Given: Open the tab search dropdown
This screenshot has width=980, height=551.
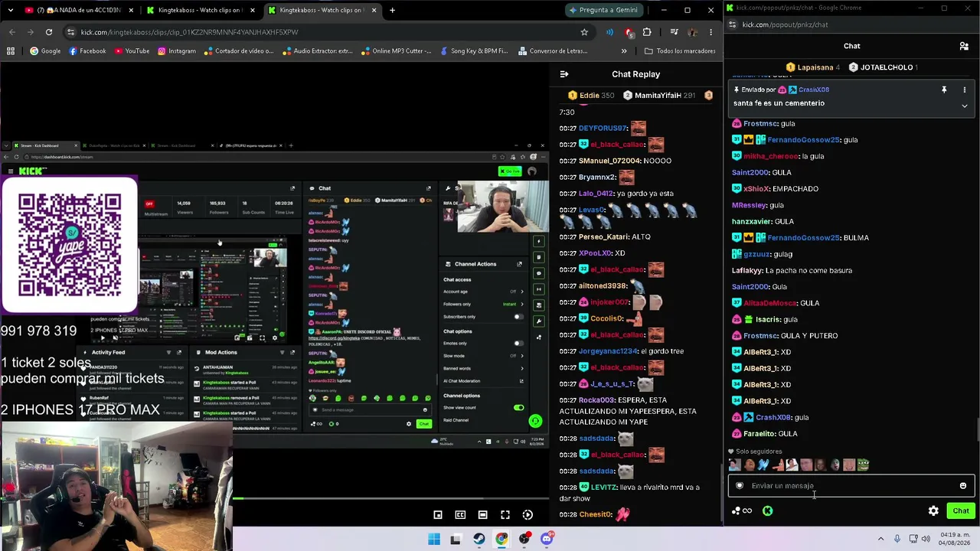Looking at the screenshot, I should point(11,10).
